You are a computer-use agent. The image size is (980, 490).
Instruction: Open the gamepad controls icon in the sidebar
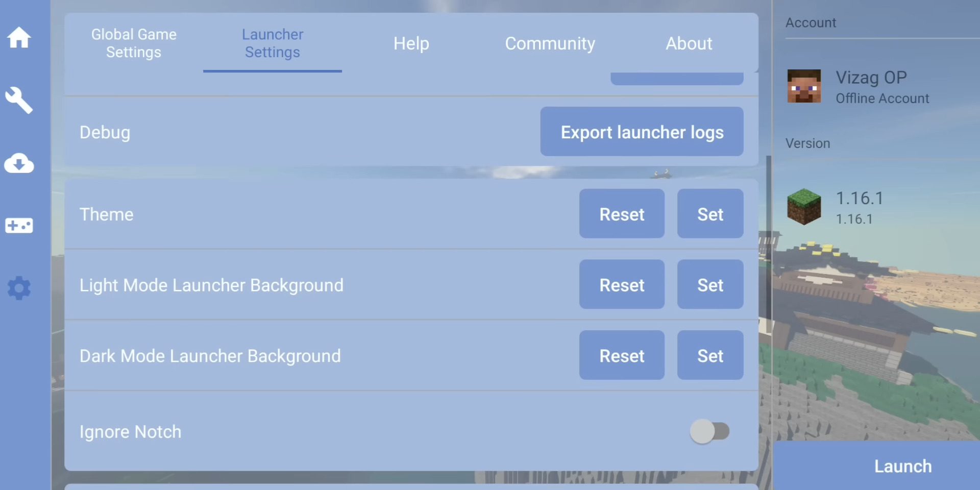click(19, 226)
